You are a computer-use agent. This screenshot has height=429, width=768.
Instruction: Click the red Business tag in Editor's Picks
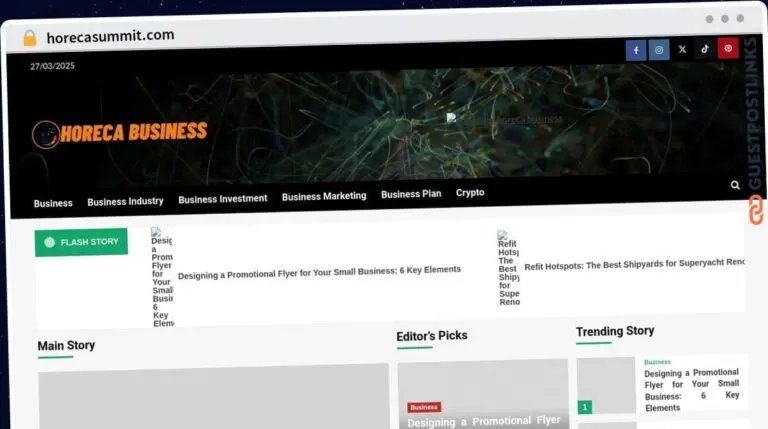(x=424, y=407)
